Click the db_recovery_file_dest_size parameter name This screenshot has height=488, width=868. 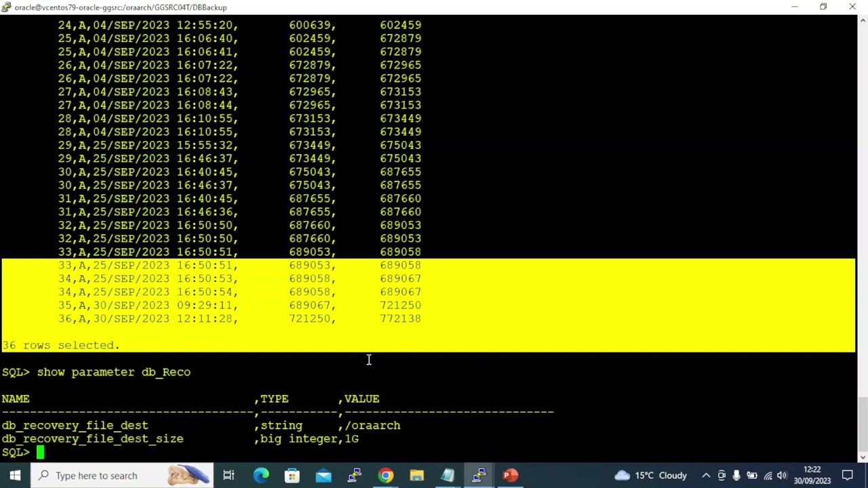(92, 439)
